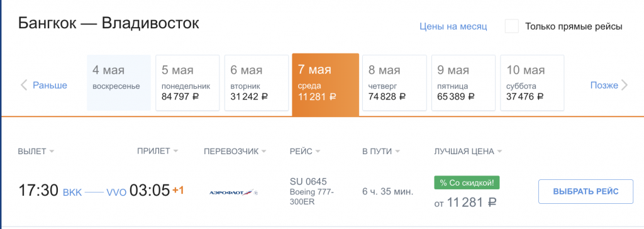
Task: Open the Цены на месяц link
Action: [453, 26]
